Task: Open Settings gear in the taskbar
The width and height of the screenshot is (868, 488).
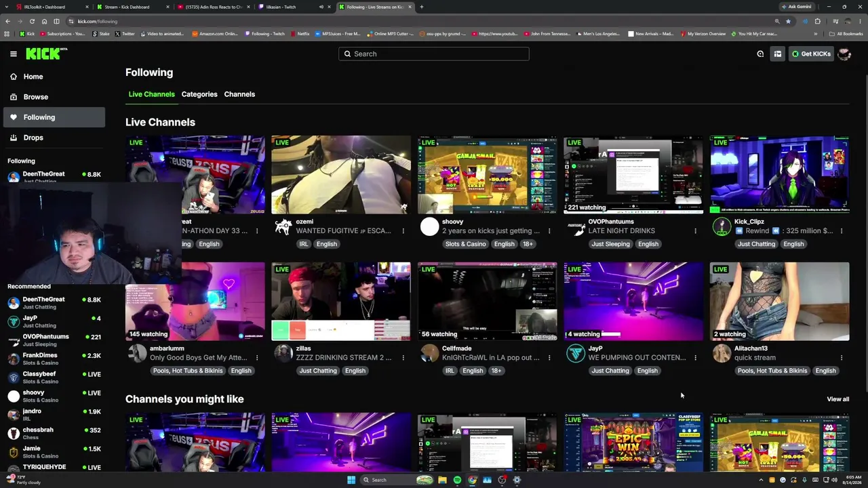Action: click(x=517, y=480)
